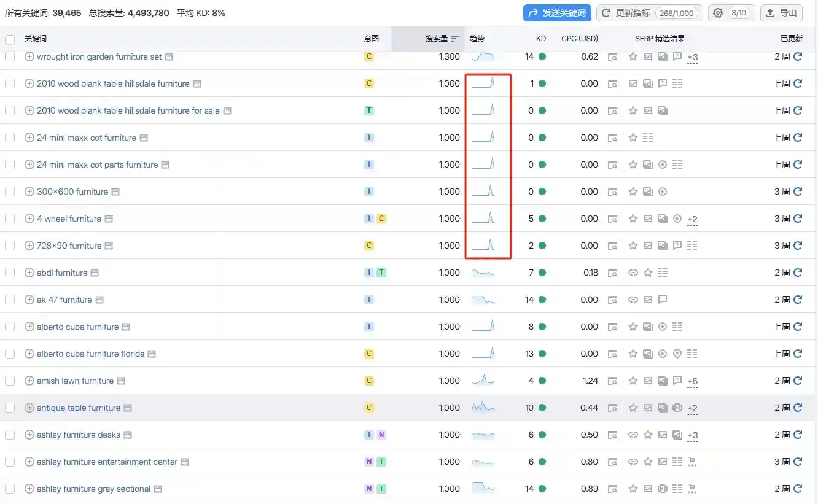Click list icon after '300×600 furniture' keyword
Image resolution: width=818 pixels, height=504 pixels.
click(x=115, y=192)
